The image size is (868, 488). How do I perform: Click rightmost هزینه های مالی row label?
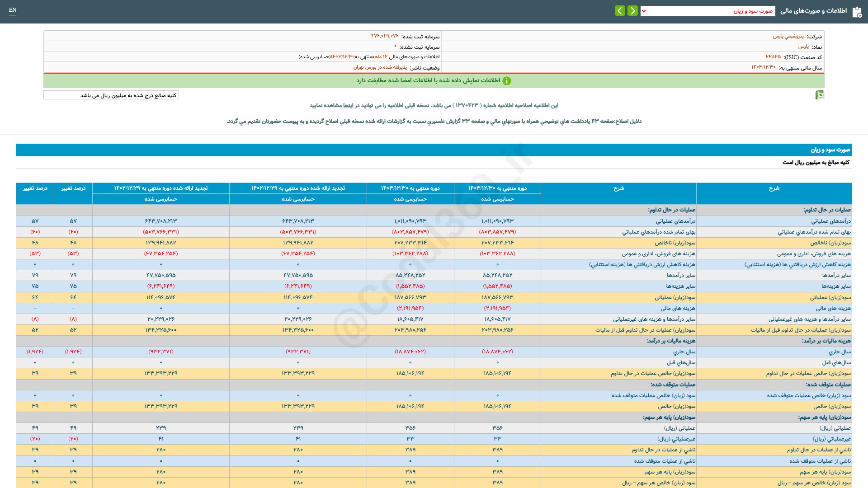point(833,308)
